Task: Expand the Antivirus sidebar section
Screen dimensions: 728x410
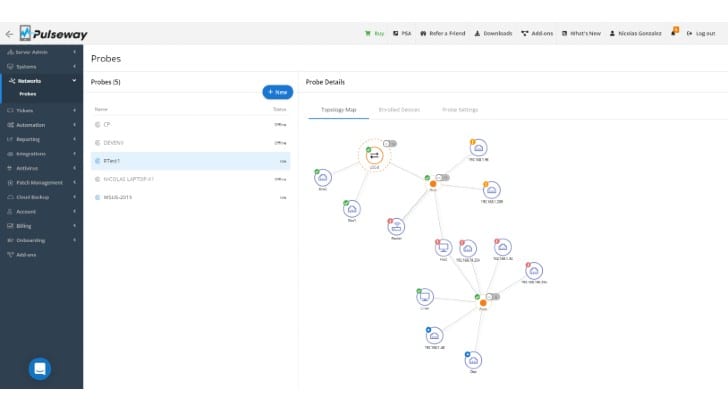Action: pos(41,168)
